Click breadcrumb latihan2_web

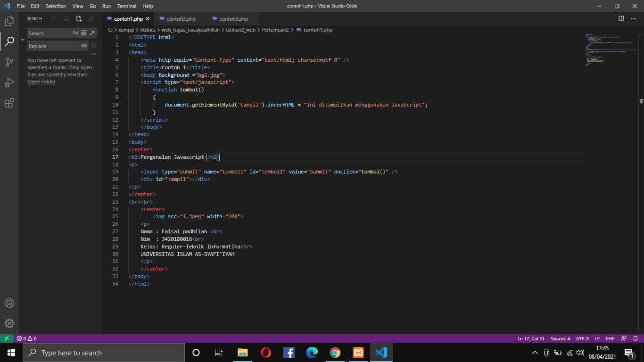(241, 30)
